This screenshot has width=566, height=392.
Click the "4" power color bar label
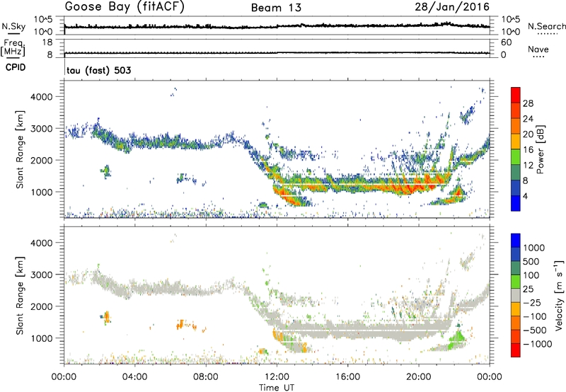pyautogui.click(x=525, y=196)
